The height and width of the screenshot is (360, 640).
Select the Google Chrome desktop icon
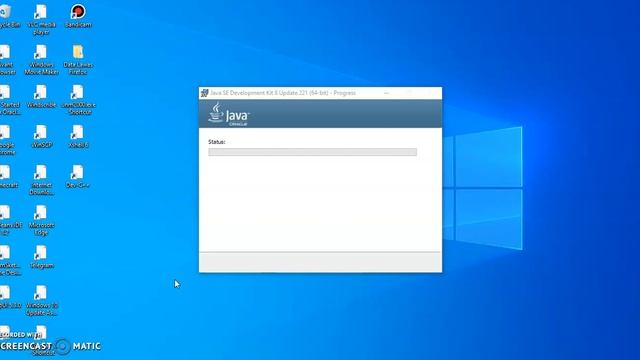[x=7, y=140]
